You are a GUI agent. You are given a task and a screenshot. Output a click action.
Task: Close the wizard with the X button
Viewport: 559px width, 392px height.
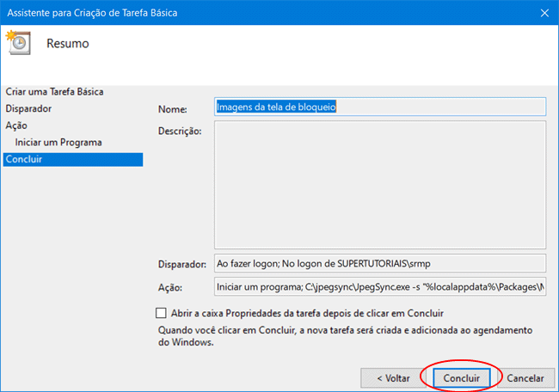click(x=544, y=12)
